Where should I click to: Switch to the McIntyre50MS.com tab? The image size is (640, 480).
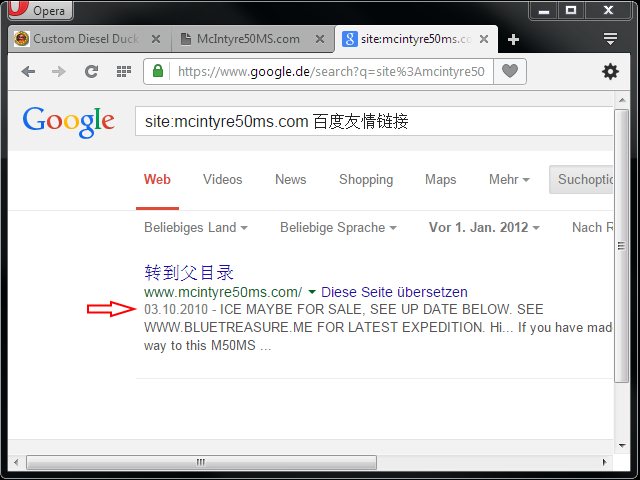point(253,39)
